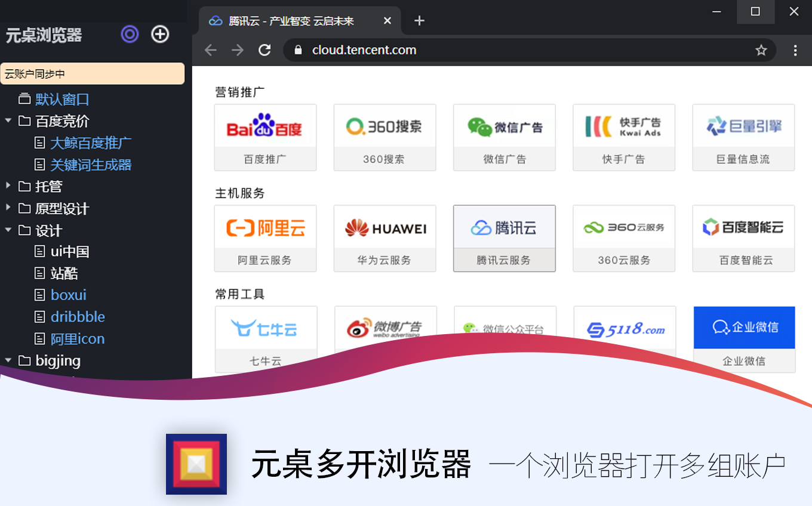Open the 阿里云服务 tile

(x=265, y=238)
